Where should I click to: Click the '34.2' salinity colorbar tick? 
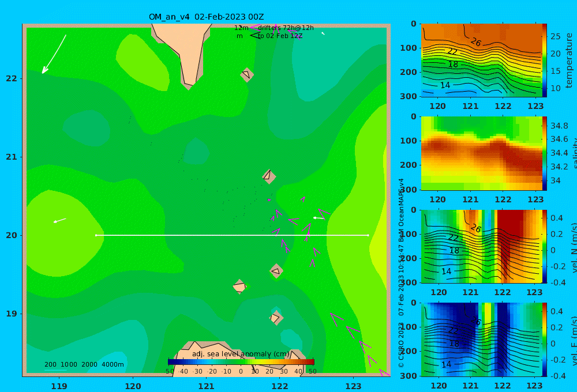[559, 167]
